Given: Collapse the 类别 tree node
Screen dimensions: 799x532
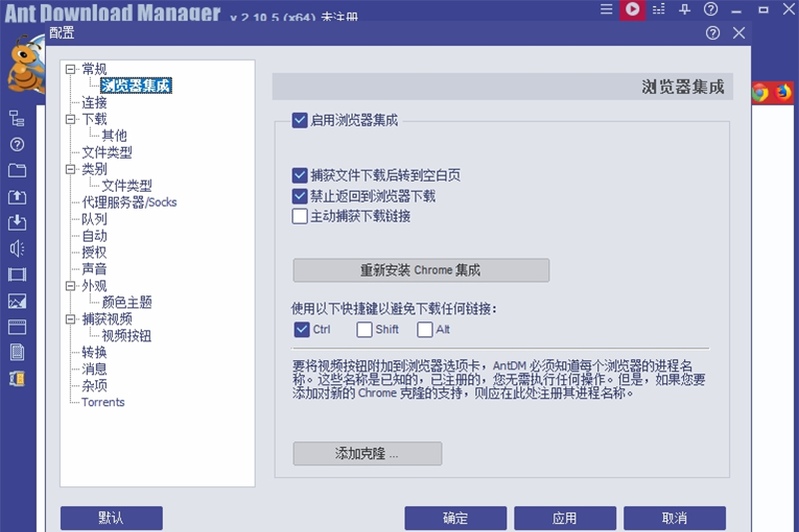Looking at the screenshot, I should tap(70, 169).
